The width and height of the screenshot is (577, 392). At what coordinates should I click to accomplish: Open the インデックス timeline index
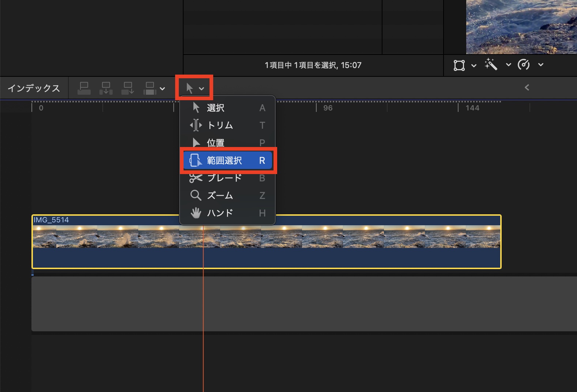click(34, 88)
